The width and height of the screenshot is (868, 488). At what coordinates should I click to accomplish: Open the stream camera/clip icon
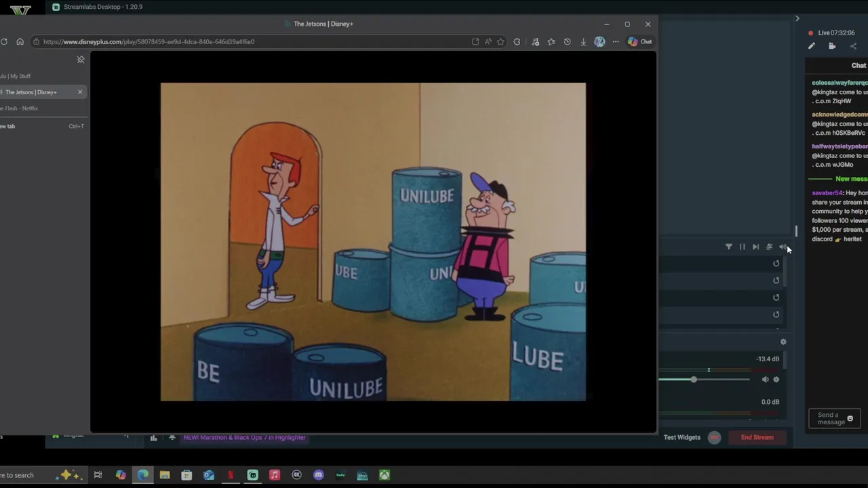pos(832,46)
